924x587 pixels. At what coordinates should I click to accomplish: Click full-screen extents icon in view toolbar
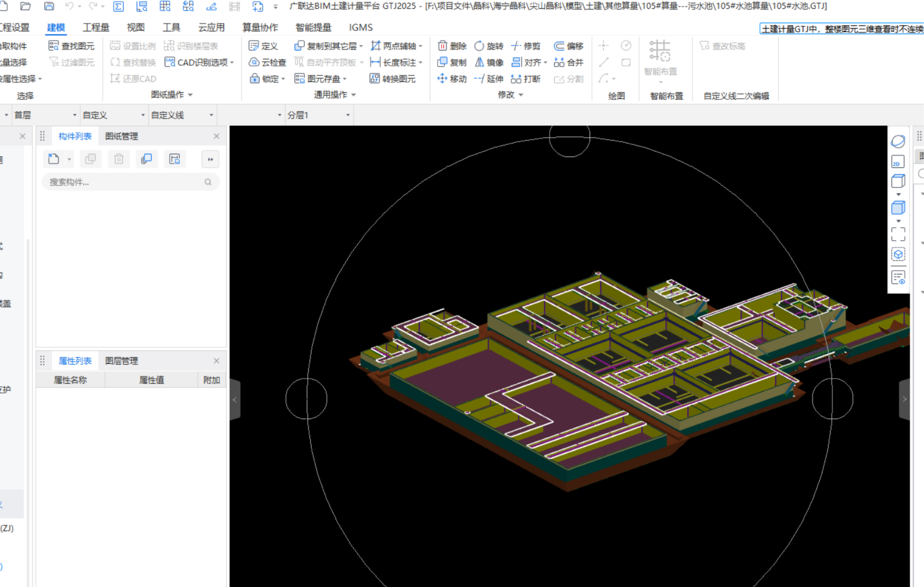point(898,234)
